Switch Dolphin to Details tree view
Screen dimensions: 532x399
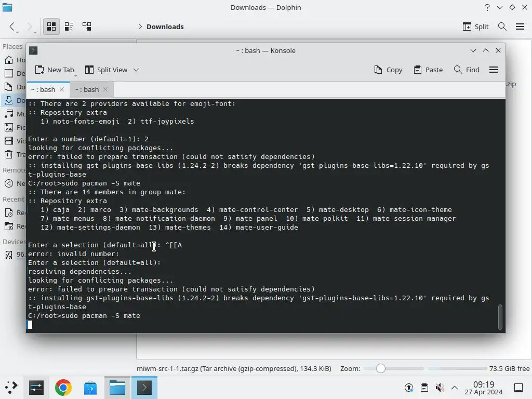tap(87, 26)
